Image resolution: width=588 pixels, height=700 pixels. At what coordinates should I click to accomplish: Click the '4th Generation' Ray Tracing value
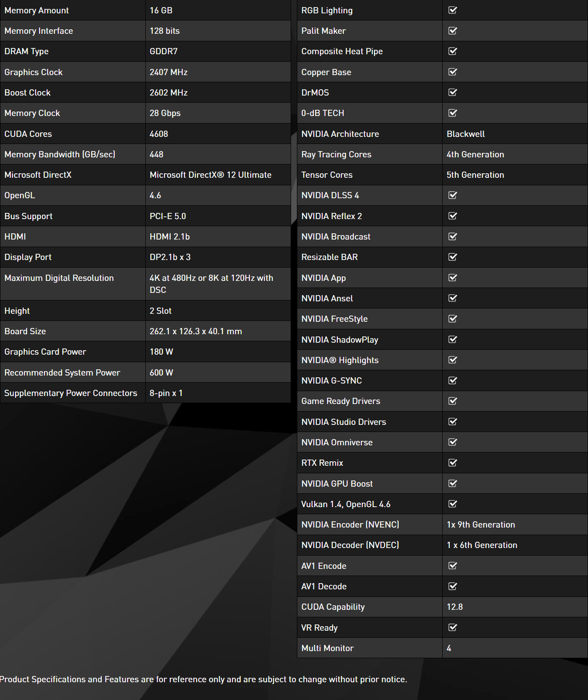click(x=476, y=154)
